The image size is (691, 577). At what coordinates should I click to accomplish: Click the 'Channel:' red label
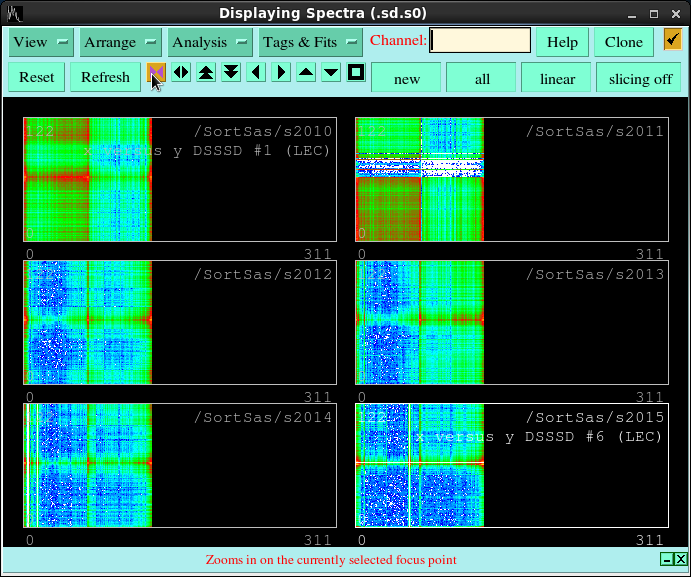pyautogui.click(x=398, y=40)
